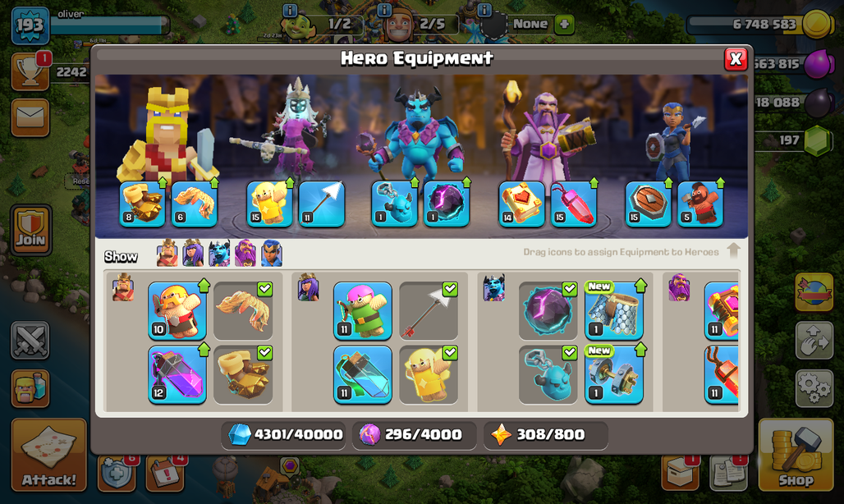The image size is (844, 504).
Task: Open the Shop
Action: click(796, 455)
